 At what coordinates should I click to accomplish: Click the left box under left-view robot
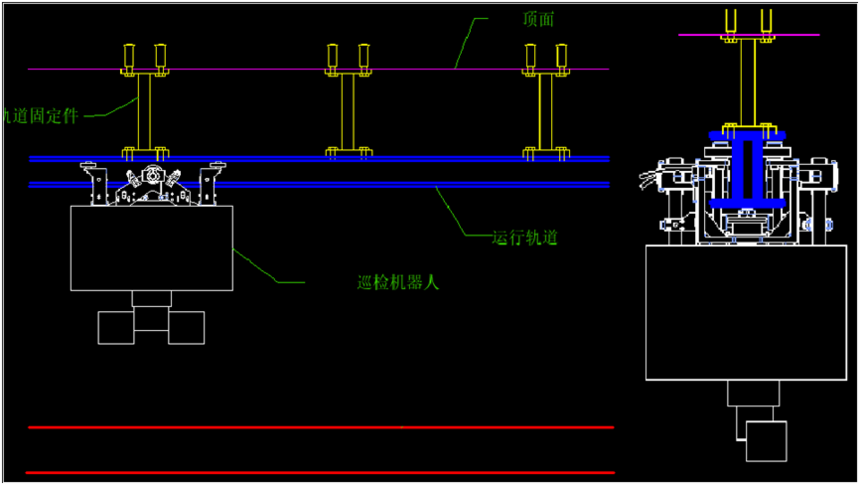(x=115, y=328)
